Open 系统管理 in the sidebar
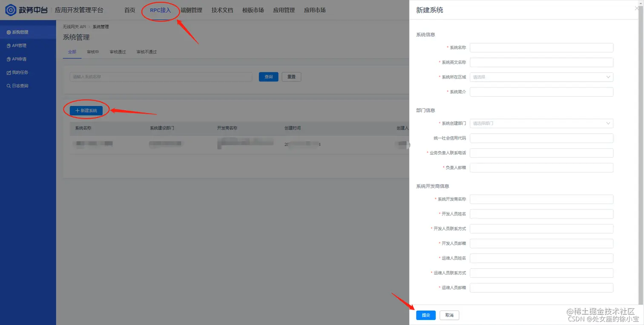Viewport: 644px width, 325px height. point(28,32)
